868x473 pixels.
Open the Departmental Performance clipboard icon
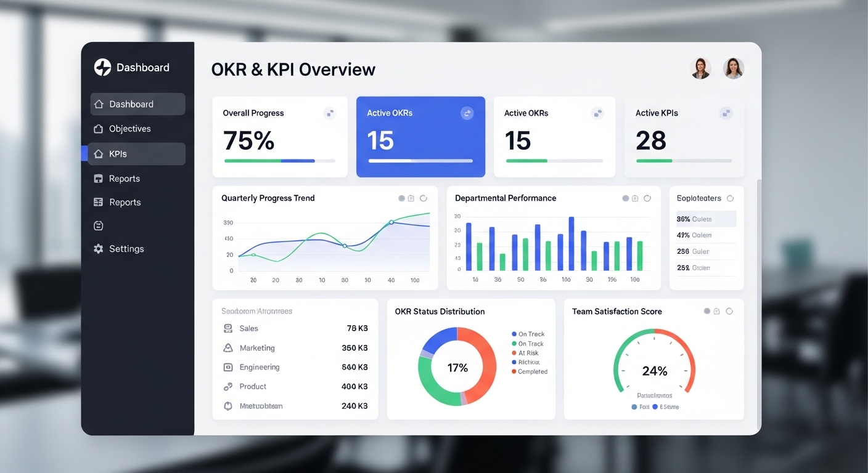point(635,198)
